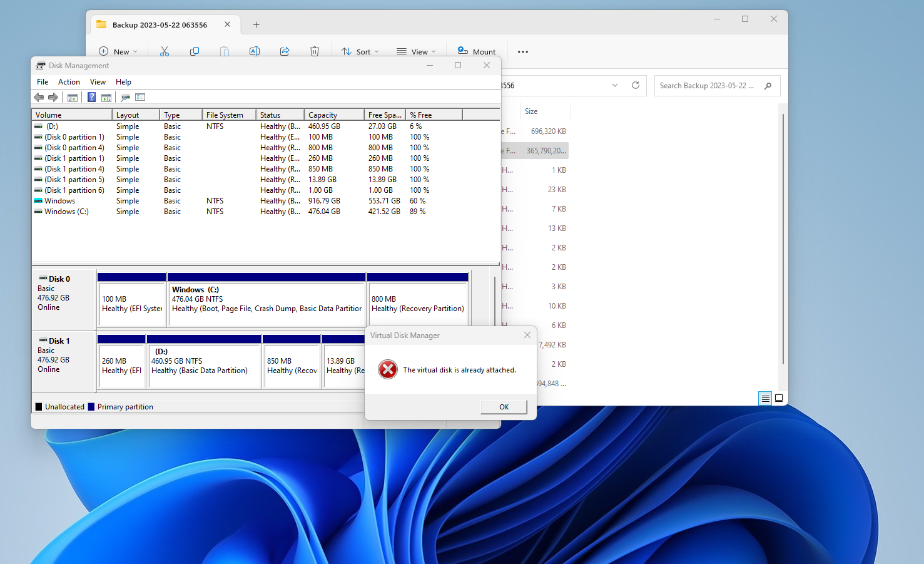Click the Share icon in Explorer toolbar
This screenshot has width=924, height=564.
285,51
